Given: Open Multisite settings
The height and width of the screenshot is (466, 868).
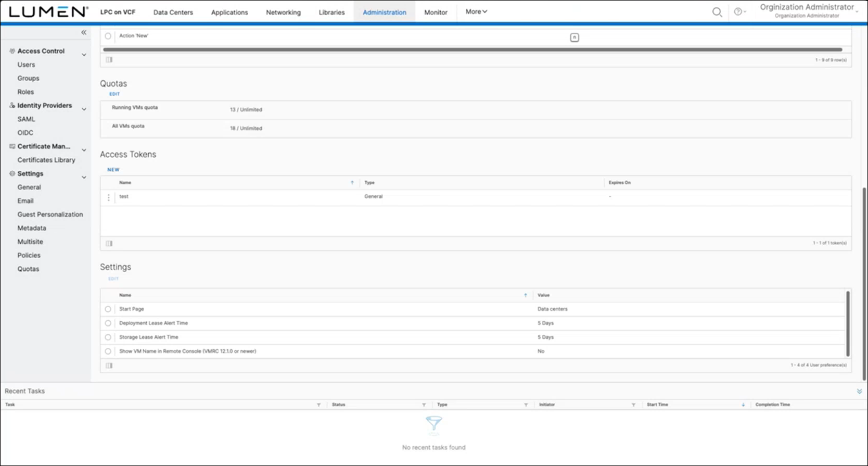Looking at the screenshot, I should (30, 242).
